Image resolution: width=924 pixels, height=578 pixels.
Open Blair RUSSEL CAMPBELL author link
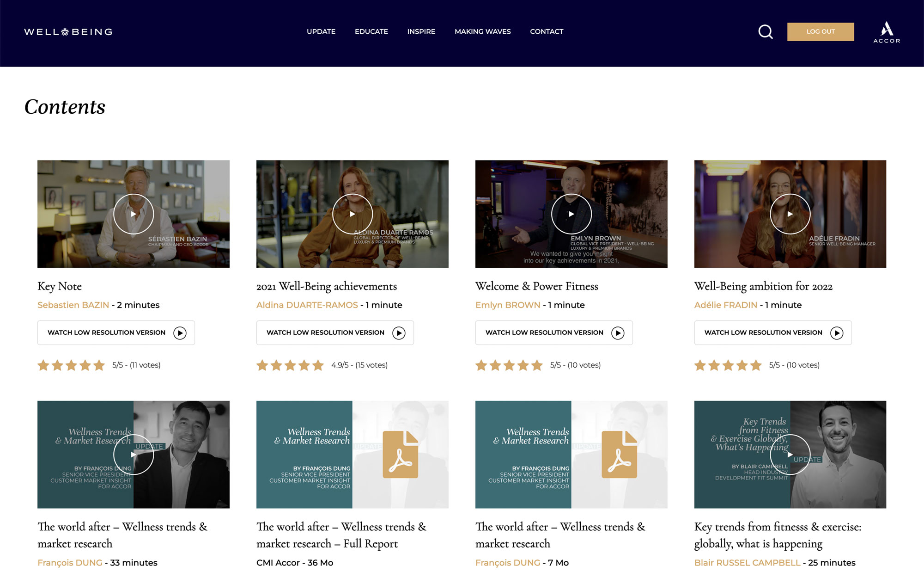(x=747, y=563)
